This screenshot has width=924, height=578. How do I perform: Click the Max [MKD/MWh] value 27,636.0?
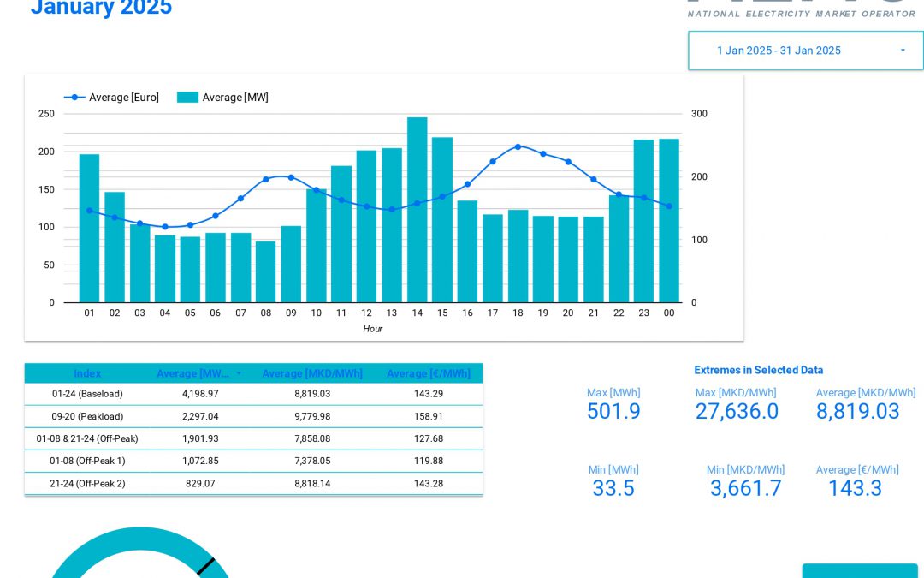[x=737, y=411]
